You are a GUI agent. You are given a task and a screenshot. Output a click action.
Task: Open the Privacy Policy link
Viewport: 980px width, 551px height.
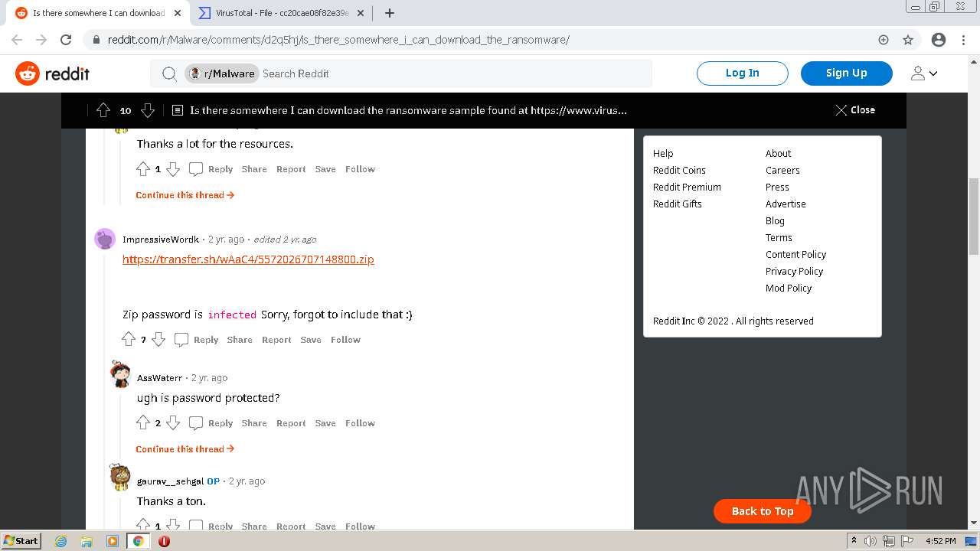click(x=794, y=271)
